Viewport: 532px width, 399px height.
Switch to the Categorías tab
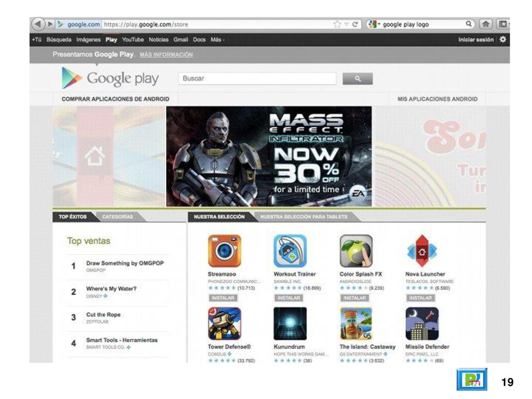point(117,217)
